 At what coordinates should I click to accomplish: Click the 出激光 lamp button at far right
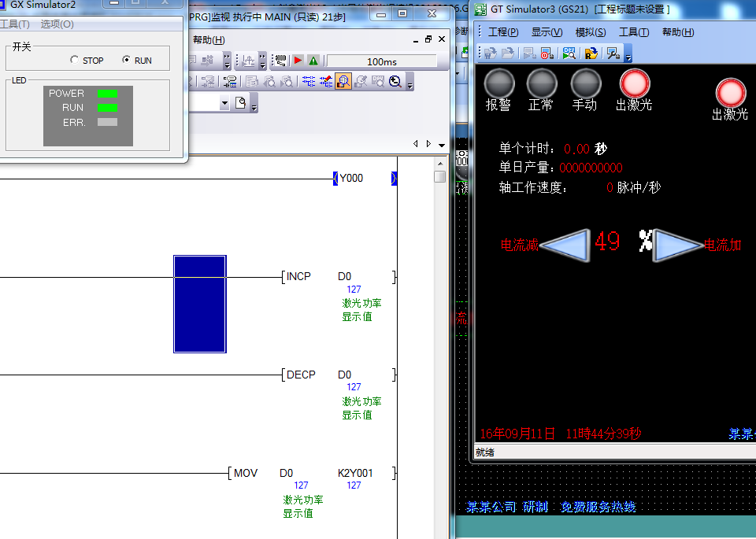coord(730,93)
